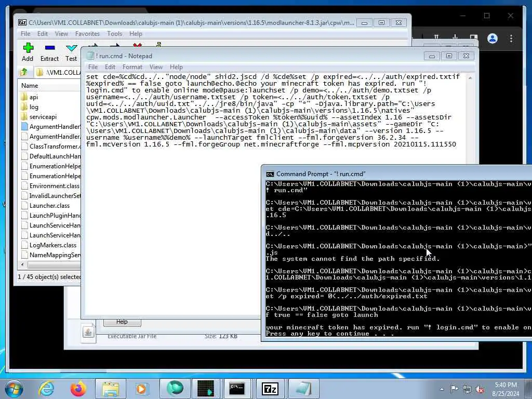Select NameMappingService class file
The image size is (532, 399).
(x=51, y=255)
